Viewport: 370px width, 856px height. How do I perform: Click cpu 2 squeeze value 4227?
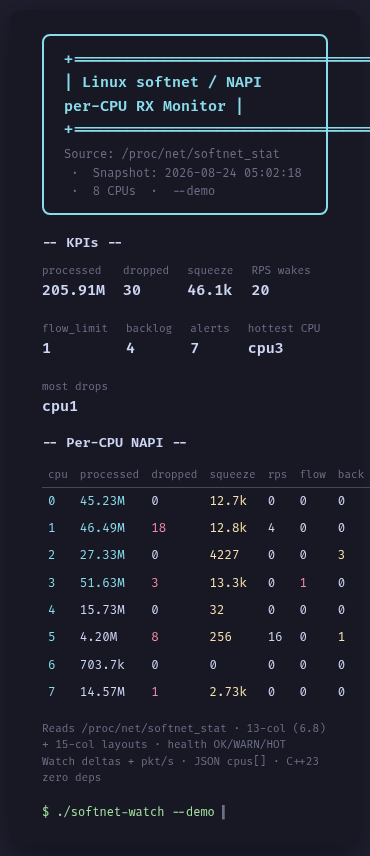tap(224, 555)
